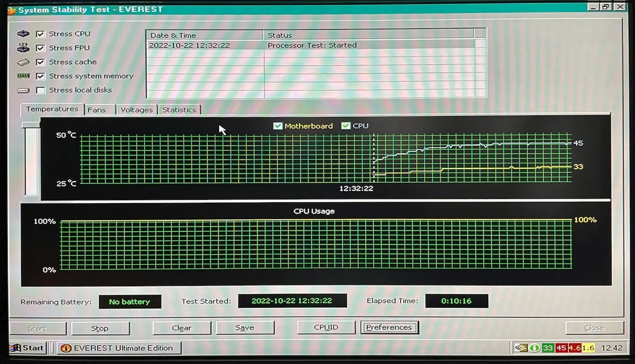Click the CPU chip icon beside Stress CPU

(x=23, y=34)
